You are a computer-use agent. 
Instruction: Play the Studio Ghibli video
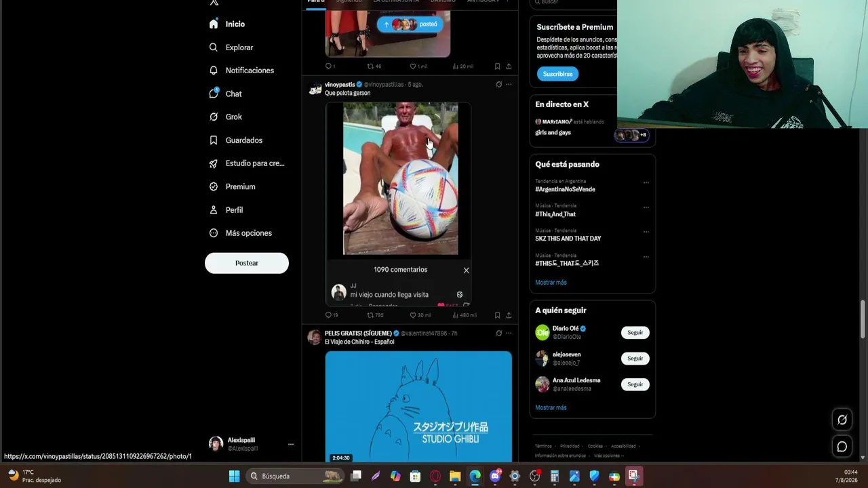[418, 407]
